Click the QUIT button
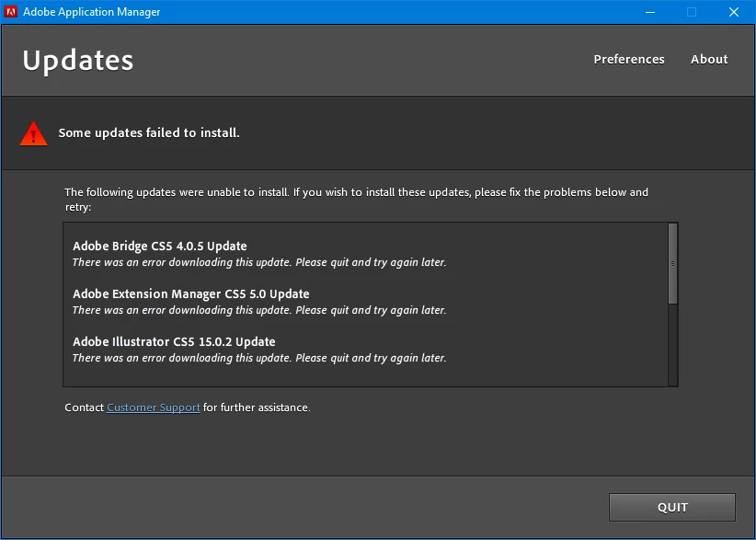 (672, 507)
